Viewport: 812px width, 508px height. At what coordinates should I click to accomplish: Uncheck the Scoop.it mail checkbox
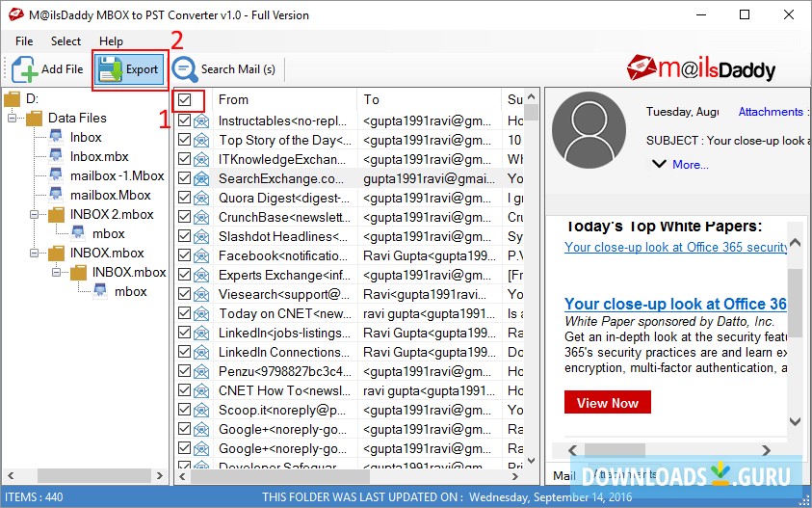(x=184, y=410)
